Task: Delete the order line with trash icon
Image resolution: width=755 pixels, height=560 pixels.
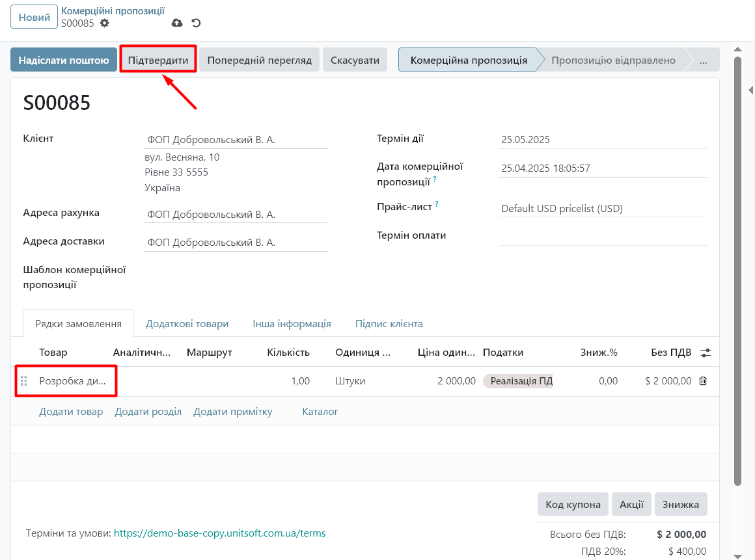Action: point(703,381)
